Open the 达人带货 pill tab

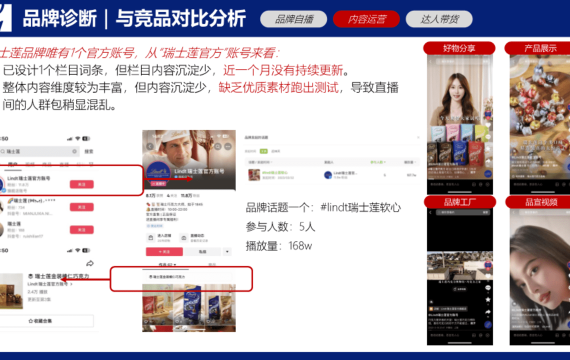tap(439, 19)
